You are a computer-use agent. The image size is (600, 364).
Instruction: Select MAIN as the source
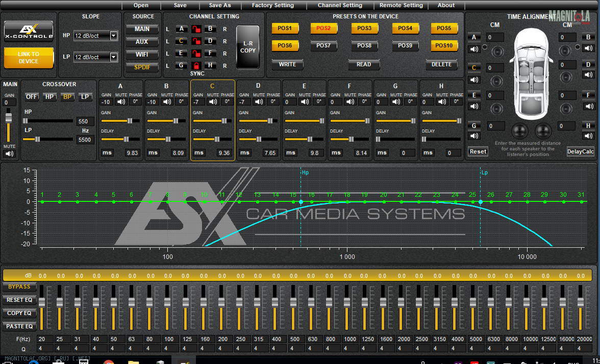[142, 29]
